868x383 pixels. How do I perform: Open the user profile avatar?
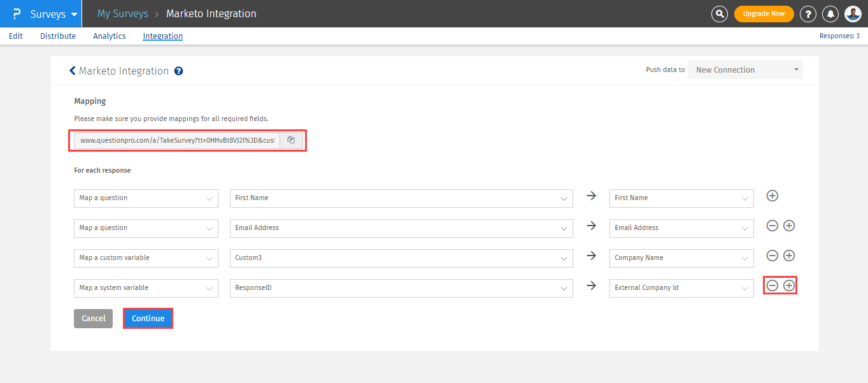(x=853, y=13)
